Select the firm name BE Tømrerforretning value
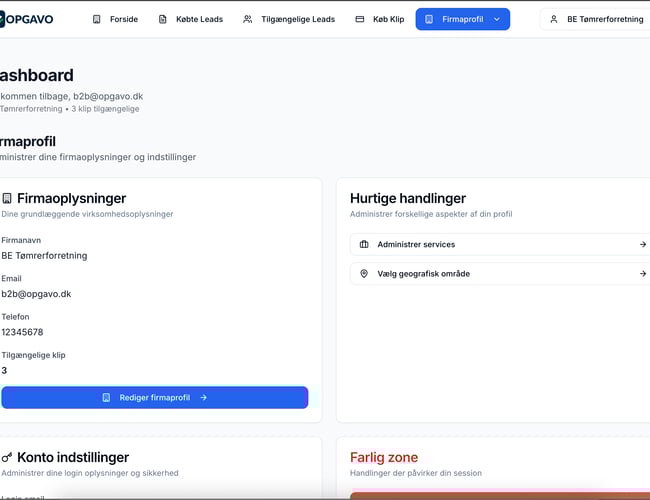 [x=44, y=256]
